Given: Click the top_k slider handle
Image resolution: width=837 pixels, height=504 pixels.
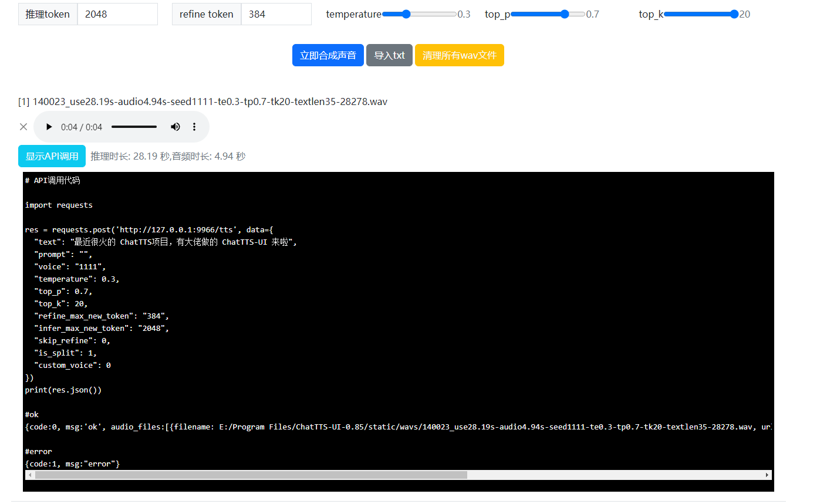Looking at the screenshot, I should [x=734, y=14].
